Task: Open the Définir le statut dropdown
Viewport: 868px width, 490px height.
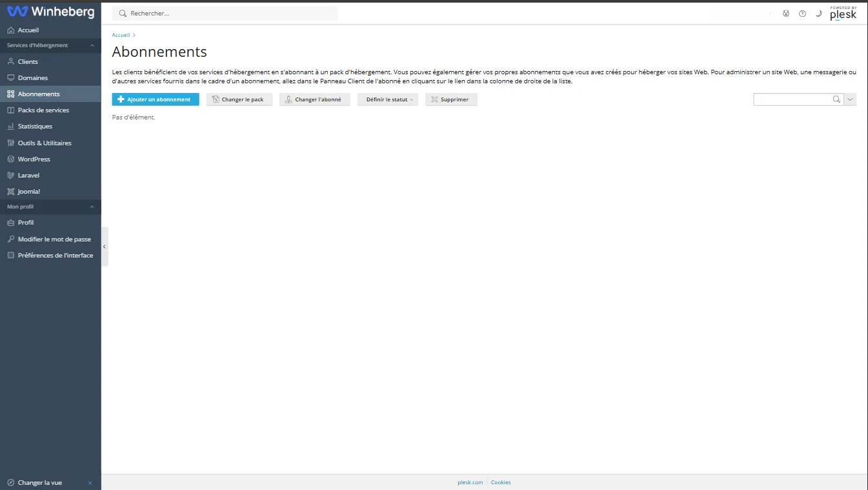Action: [388, 99]
